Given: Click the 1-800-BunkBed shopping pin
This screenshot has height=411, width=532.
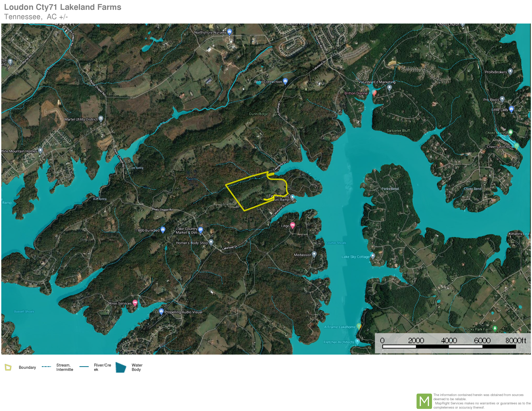Looking at the screenshot, I should point(163,229).
